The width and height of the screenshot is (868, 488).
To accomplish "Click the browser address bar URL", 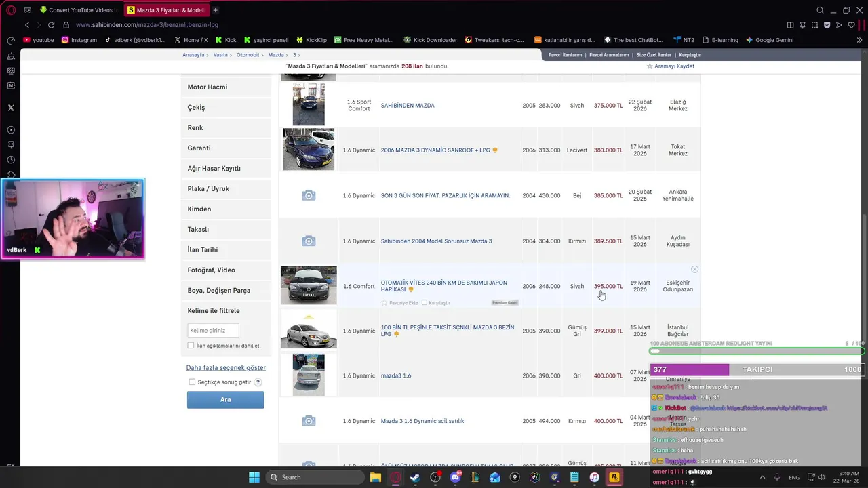I will click(146, 25).
